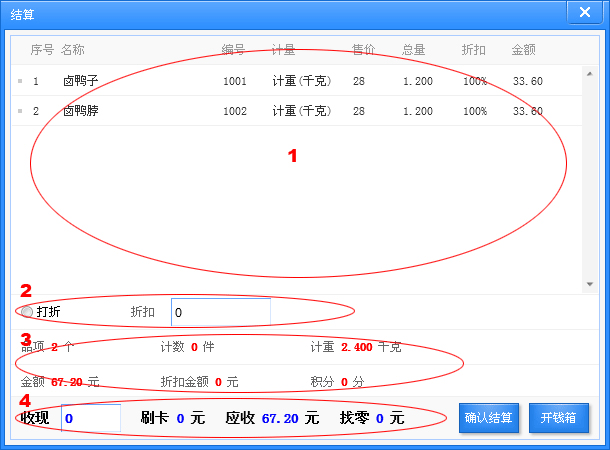Click the 名称 column header
The height and width of the screenshot is (450, 610).
pyautogui.click(x=72, y=50)
